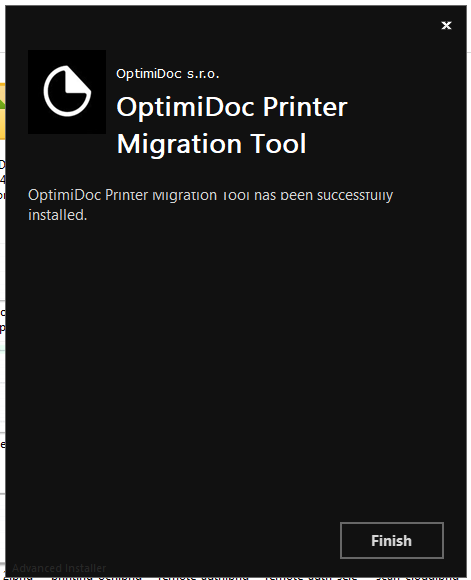Click the word Printer in the large heading
Viewport: 471px width, 580px height.
point(305,107)
